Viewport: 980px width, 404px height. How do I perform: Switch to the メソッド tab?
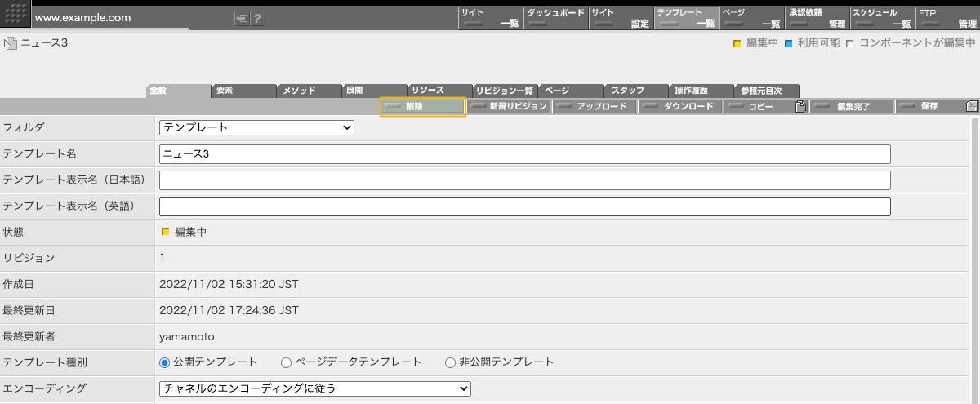(309, 91)
